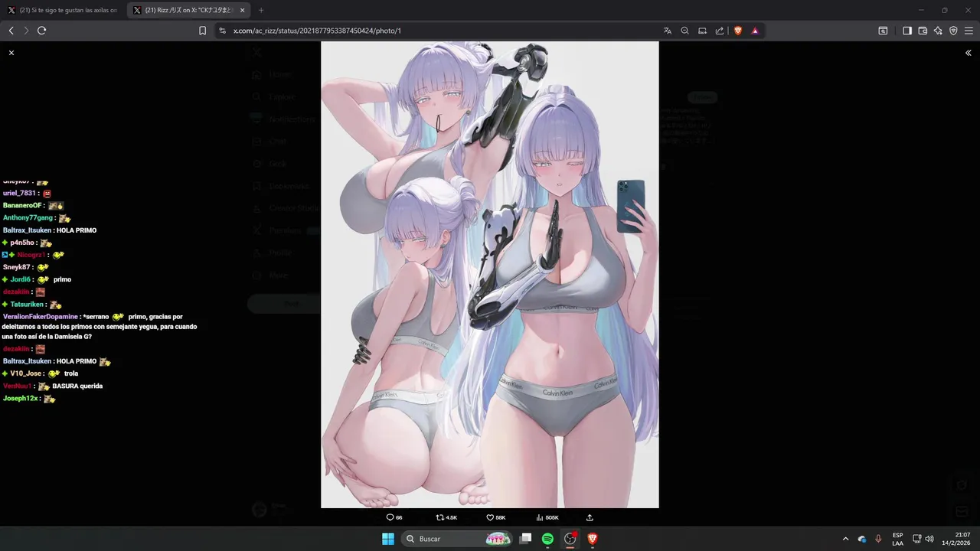Click chat username BananeroOF
980x551 pixels.
[x=22, y=206]
